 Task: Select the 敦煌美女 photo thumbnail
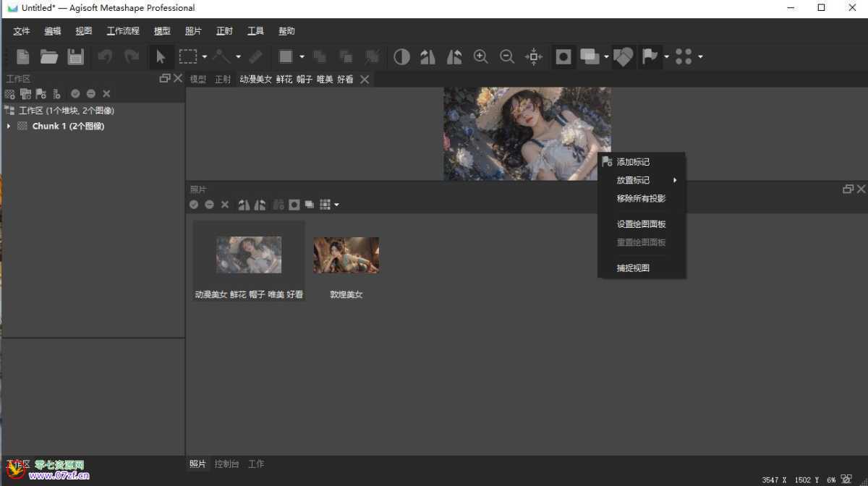tap(346, 255)
